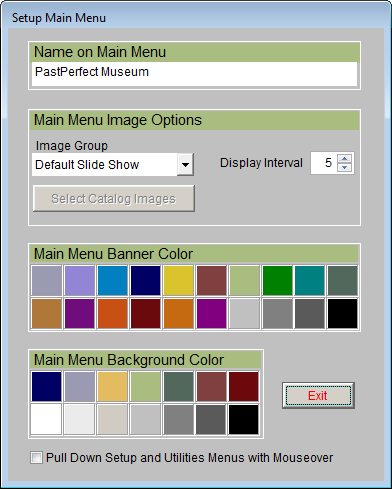Choose teal banner color swatch
This screenshot has height=489, width=392.
310,281
